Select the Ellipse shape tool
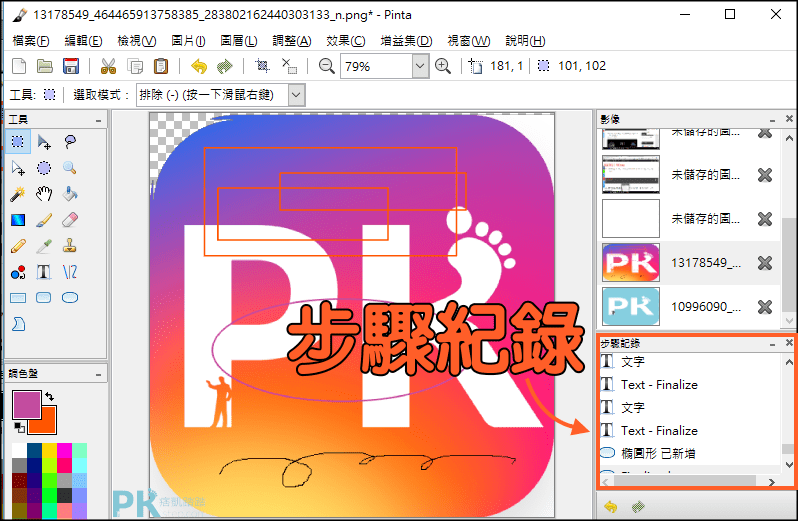Viewport: 798px width, 521px height. point(70,298)
